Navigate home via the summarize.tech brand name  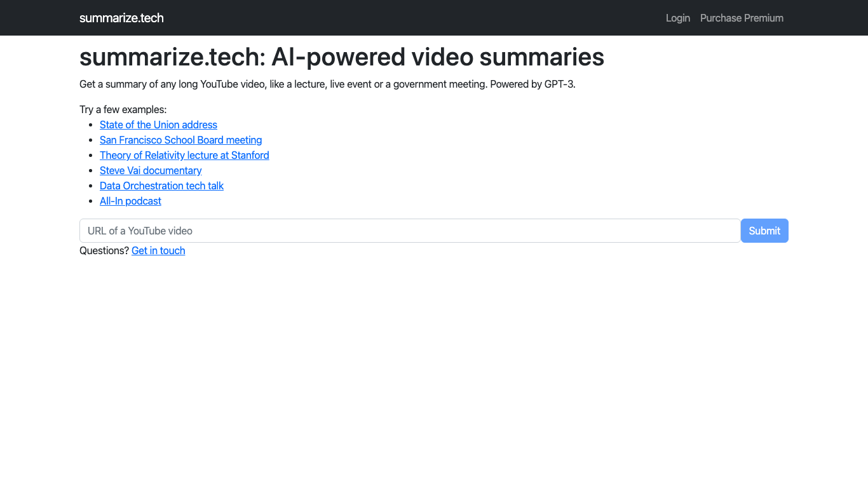121,18
